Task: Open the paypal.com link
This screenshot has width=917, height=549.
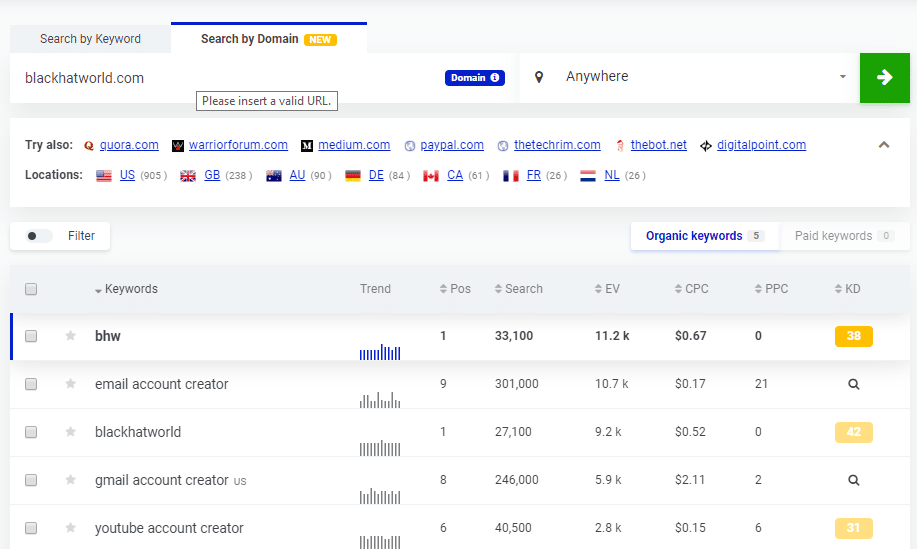Action: pos(451,145)
